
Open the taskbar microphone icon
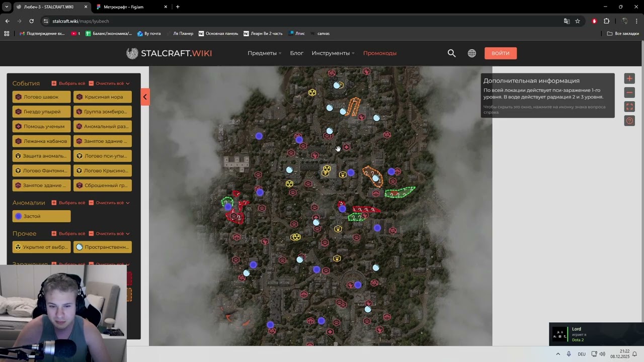tap(569, 354)
